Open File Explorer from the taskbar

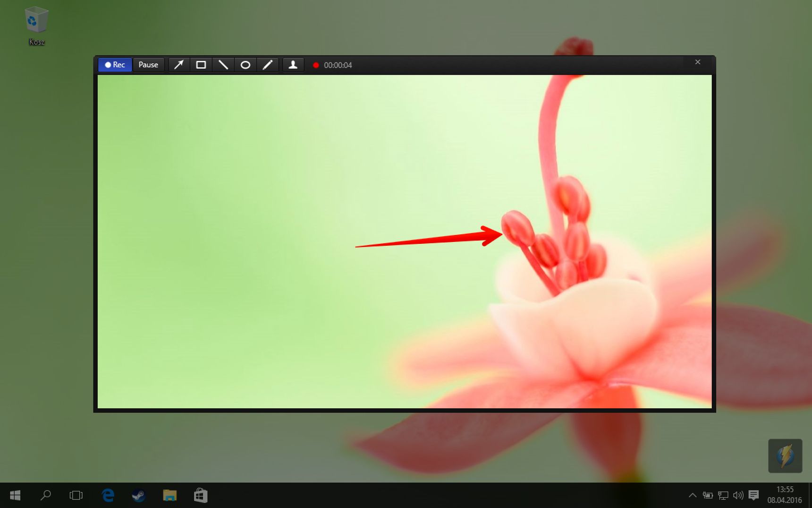pos(169,495)
